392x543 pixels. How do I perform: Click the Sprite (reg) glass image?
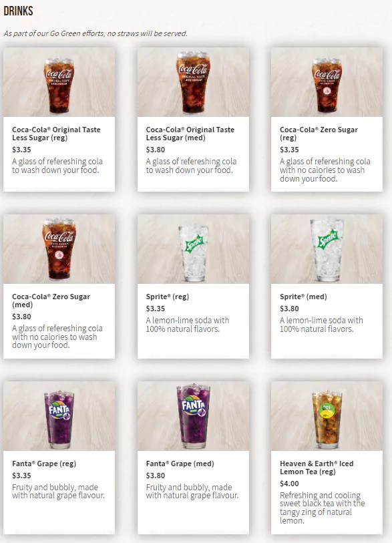(193, 249)
